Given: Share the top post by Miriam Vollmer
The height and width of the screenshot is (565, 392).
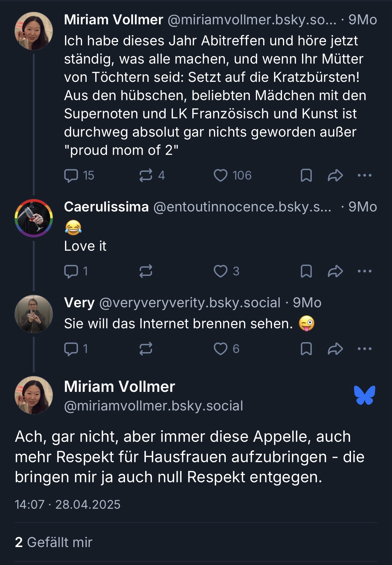Looking at the screenshot, I should coord(335,176).
